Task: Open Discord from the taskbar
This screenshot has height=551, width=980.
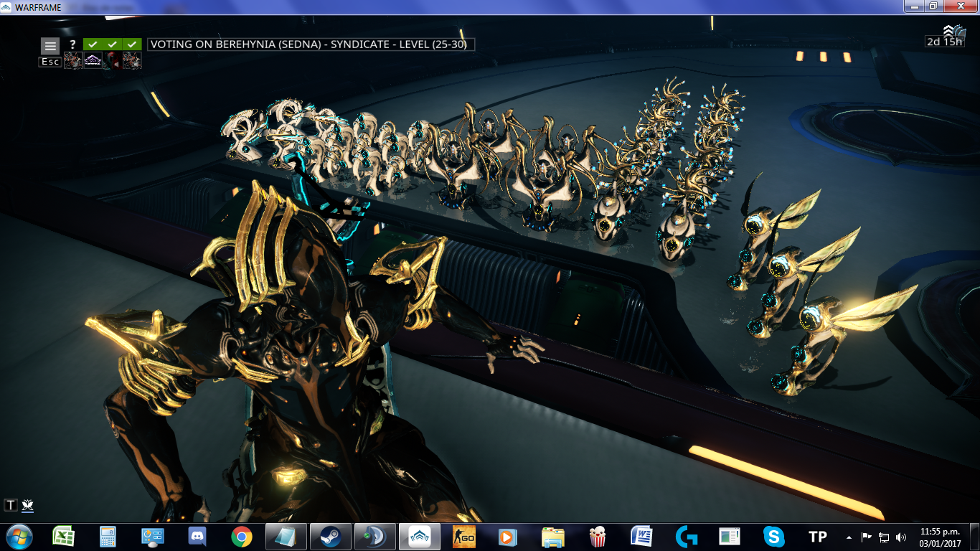Action: pyautogui.click(x=197, y=536)
